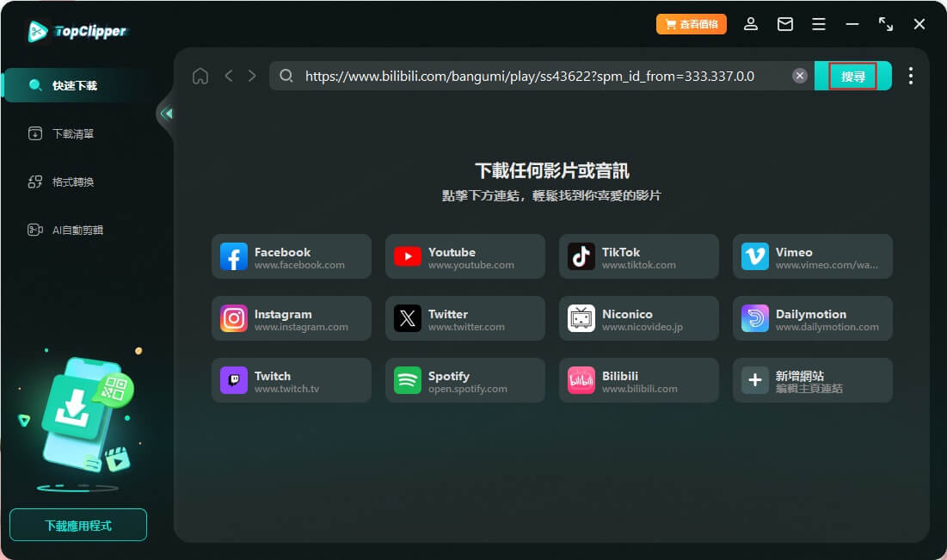Collapse the sidebar using the chevron arrow
Screen dimensions: 947x560
166,113
